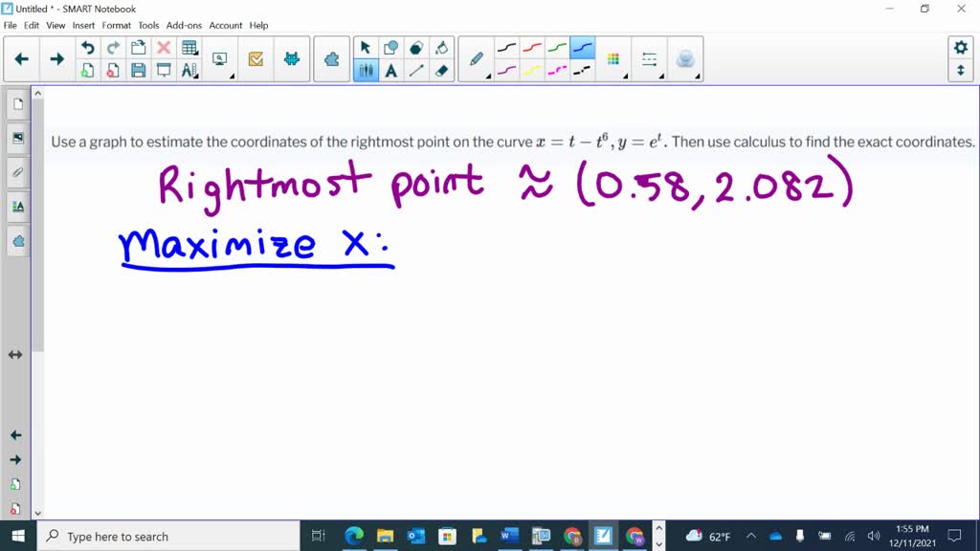
Task: Open Google Chrome from the taskbar
Action: click(x=571, y=536)
